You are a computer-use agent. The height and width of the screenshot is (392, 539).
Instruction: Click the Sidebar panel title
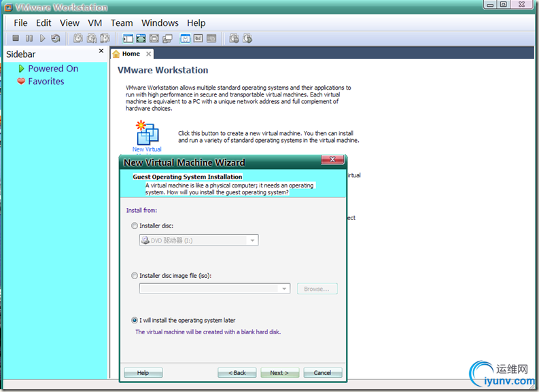(x=20, y=54)
